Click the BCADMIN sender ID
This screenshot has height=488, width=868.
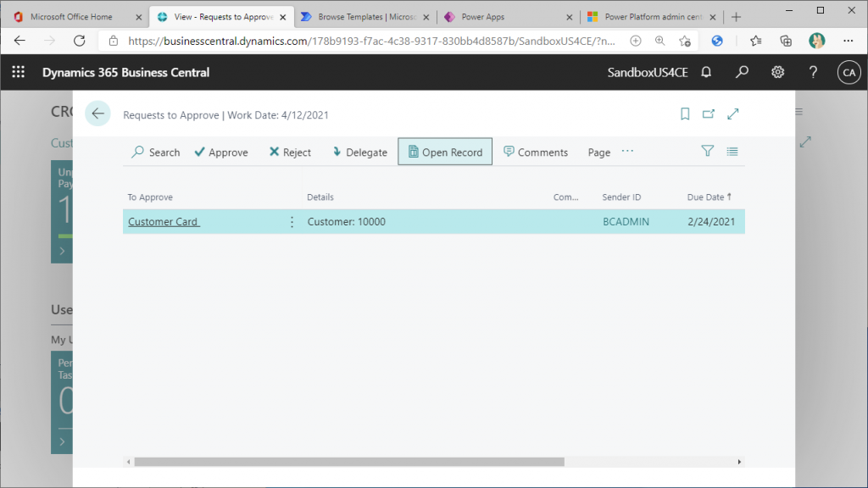point(626,221)
